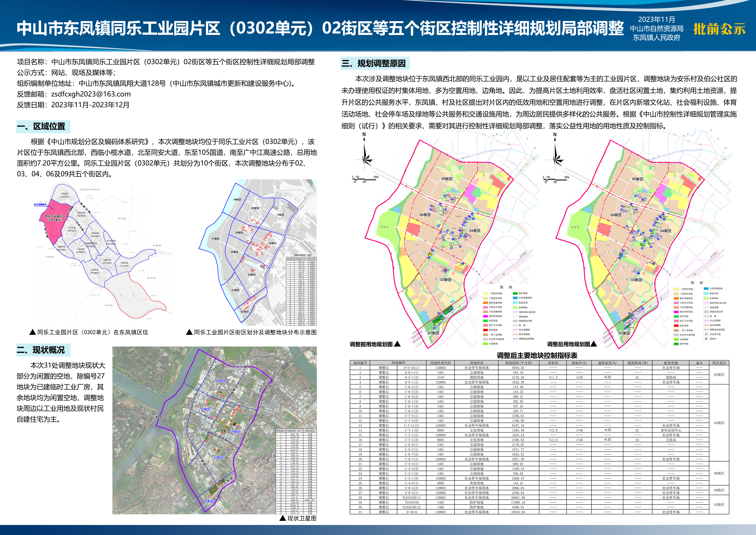This screenshot has height=535, width=756.
Task: Click the 07街区 label on the block division diagram
Action: 216,239
